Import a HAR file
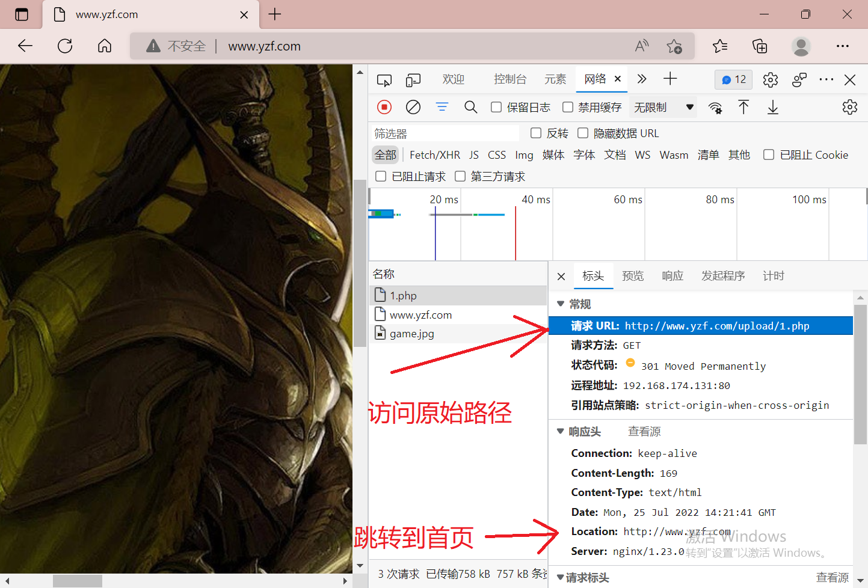Image resolution: width=868 pixels, height=588 pixels. pyautogui.click(x=744, y=107)
